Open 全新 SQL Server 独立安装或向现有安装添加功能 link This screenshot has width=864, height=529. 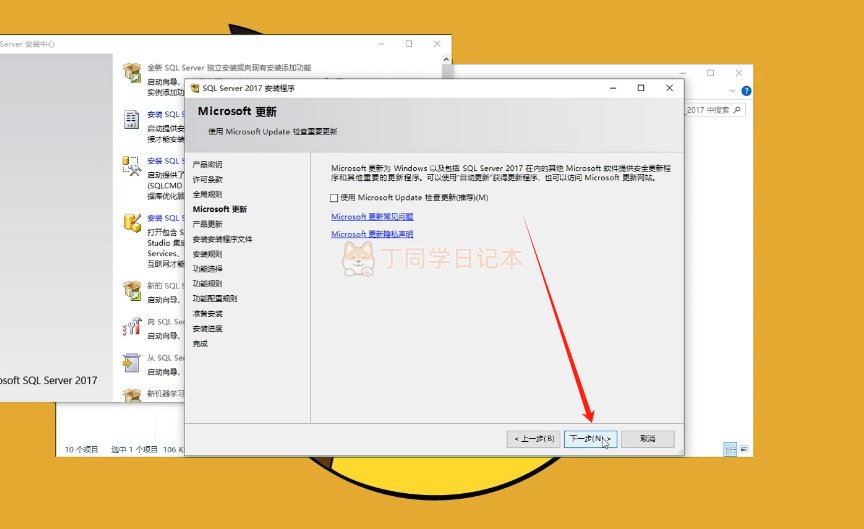[229, 68]
